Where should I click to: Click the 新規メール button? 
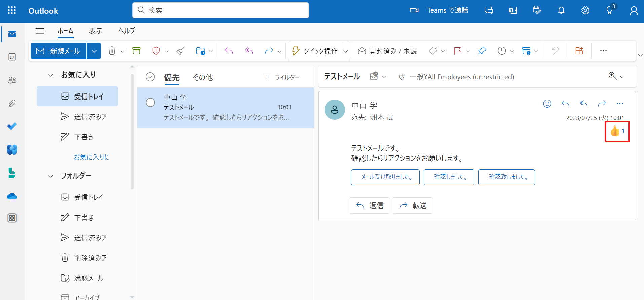point(59,51)
